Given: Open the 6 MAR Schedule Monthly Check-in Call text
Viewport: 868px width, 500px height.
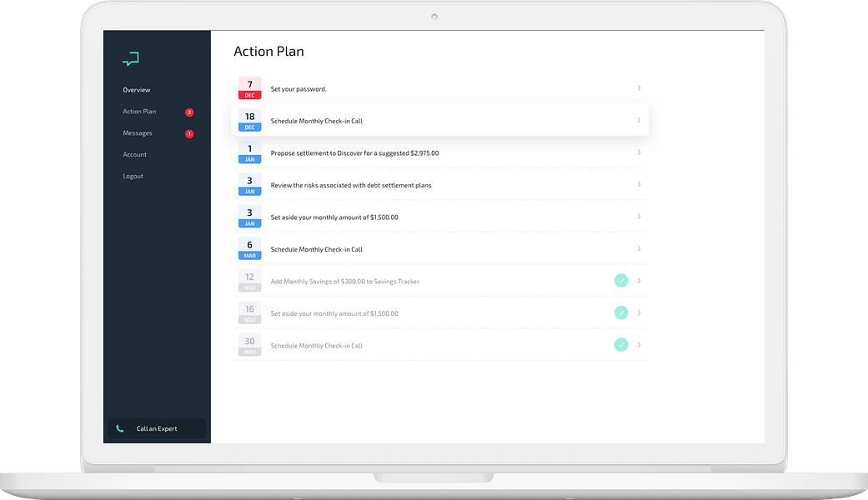Looking at the screenshot, I should tap(316, 249).
